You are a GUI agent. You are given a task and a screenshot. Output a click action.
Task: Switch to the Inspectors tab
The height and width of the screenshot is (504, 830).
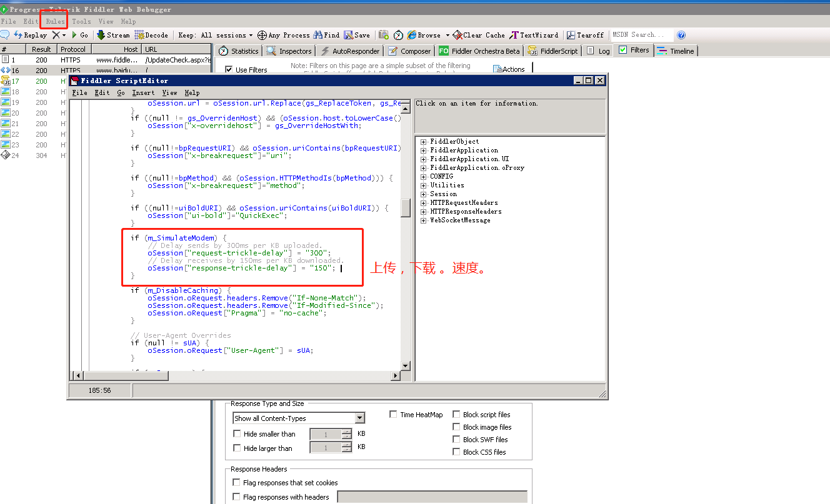[x=289, y=51]
